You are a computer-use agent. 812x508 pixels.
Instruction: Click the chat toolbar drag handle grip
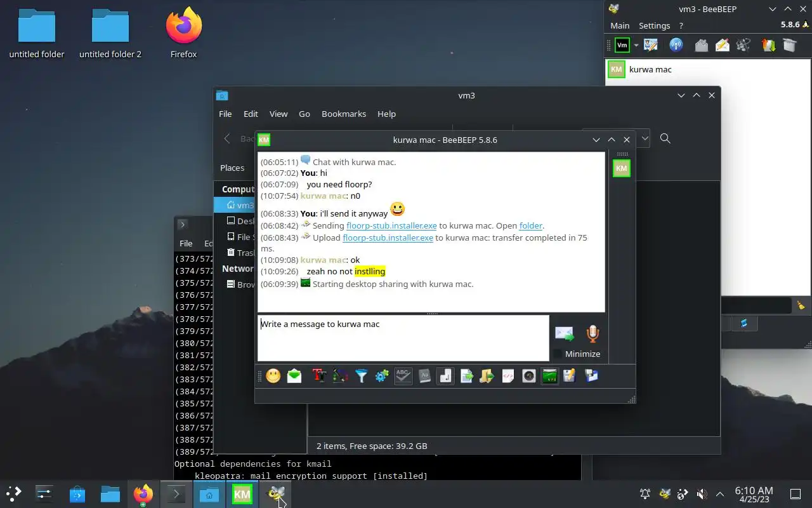tap(259, 377)
